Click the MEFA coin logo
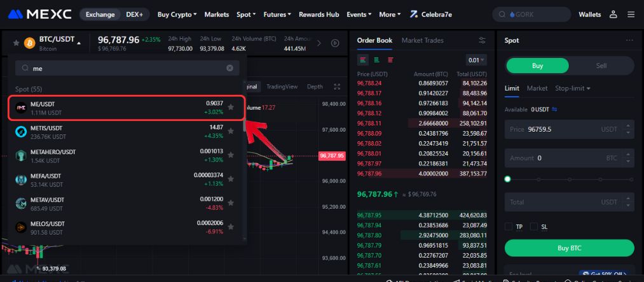 21,180
